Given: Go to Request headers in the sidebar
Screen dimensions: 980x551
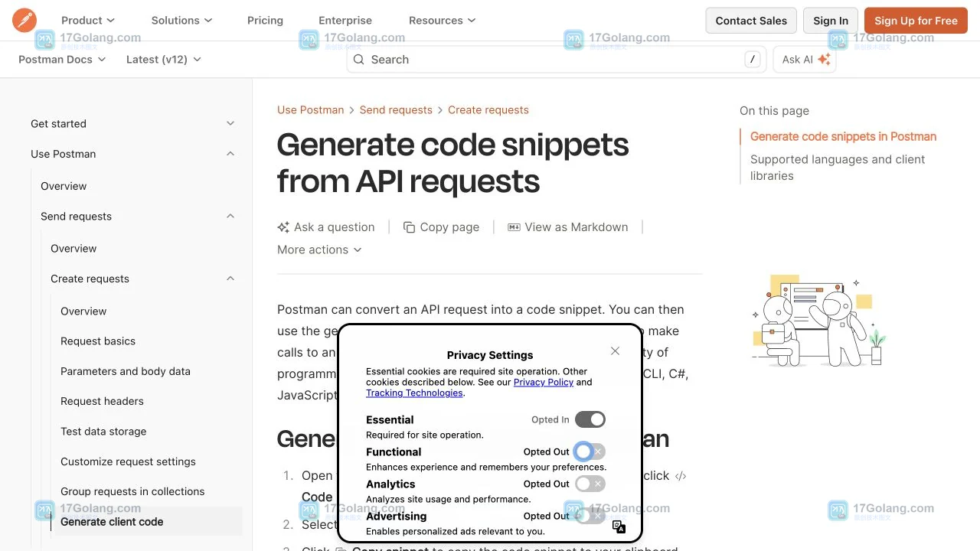Looking at the screenshot, I should pos(102,401).
